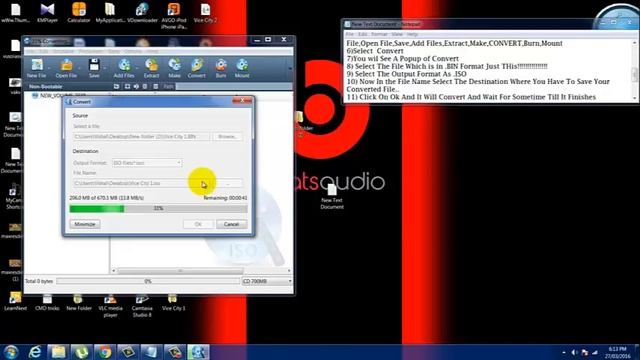Select the KMPlayer desktop icon
This screenshot has height=360, width=640.
click(47, 13)
